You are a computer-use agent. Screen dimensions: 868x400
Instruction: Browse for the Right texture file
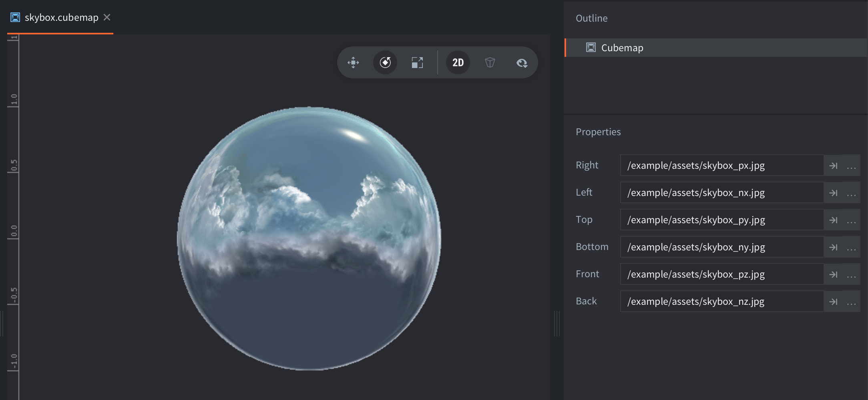[x=852, y=166]
